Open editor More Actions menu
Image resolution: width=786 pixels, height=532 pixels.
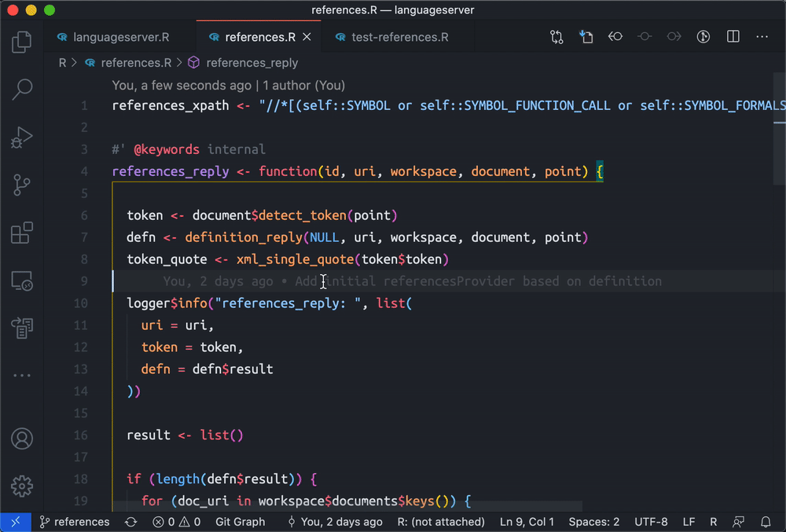(x=762, y=37)
